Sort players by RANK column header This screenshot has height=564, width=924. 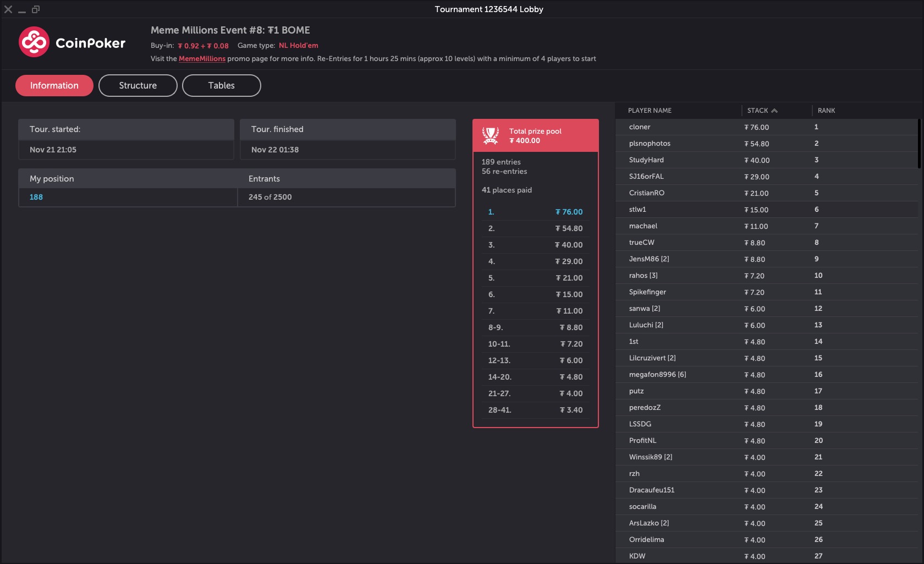[x=826, y=111]
